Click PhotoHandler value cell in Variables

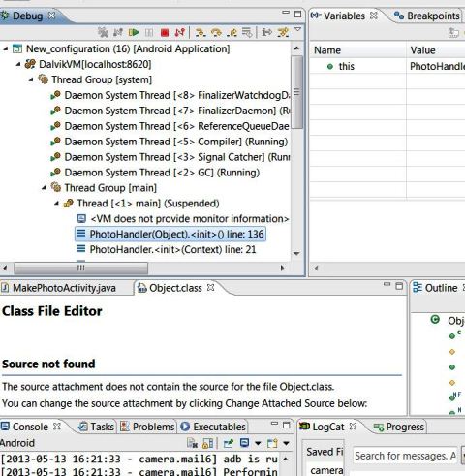click(x=437, y=66)
